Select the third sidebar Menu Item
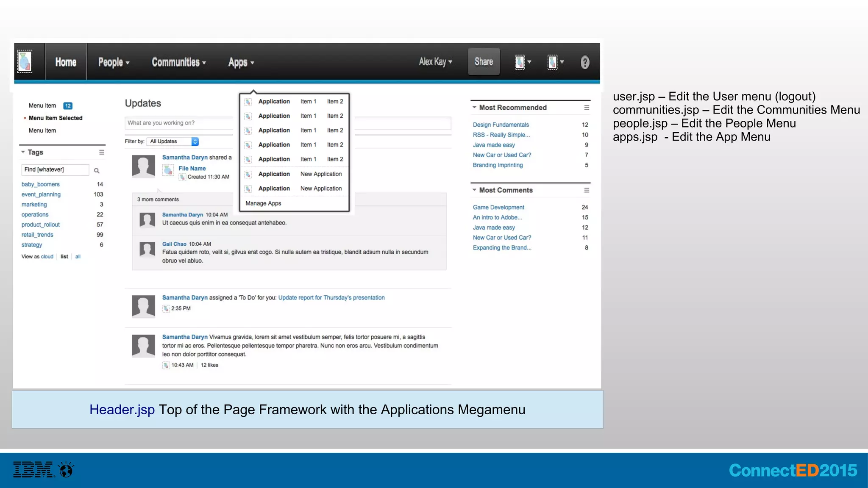 point(42,130)
